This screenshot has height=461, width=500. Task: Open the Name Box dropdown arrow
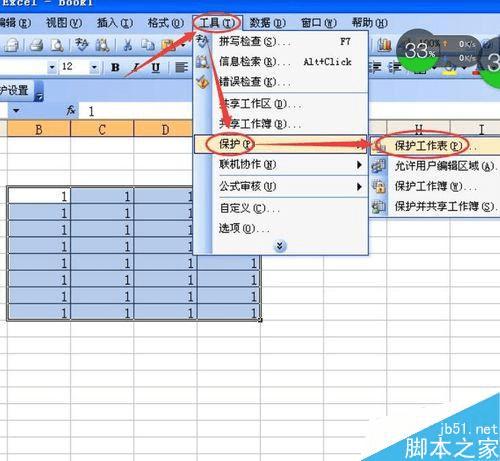point(16,111)
